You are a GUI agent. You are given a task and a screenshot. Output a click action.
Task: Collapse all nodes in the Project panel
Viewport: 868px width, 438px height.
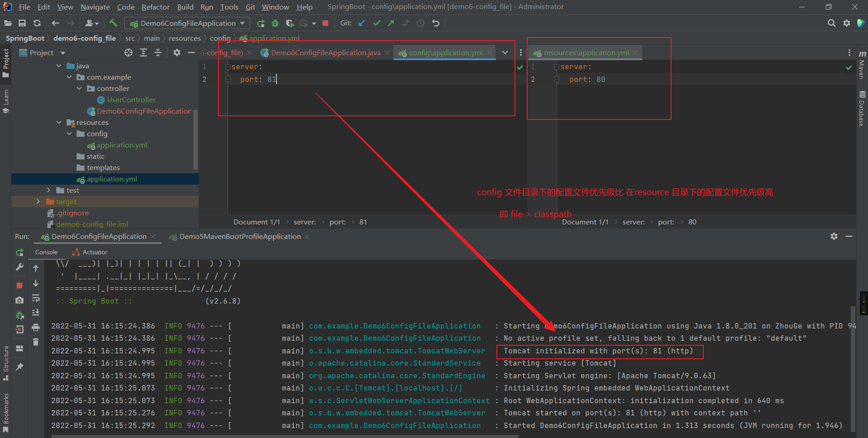click(x=158, y=53)
